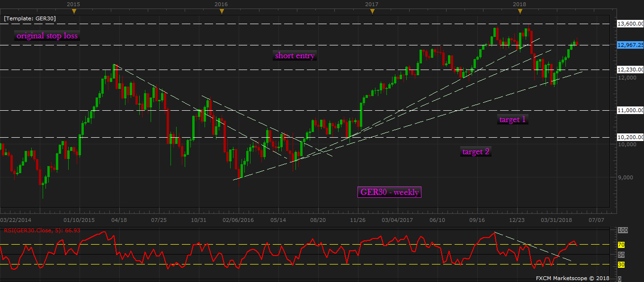The image size is (644, 282).
Task: Click the RSI 30 level marker
Action: 622,264
